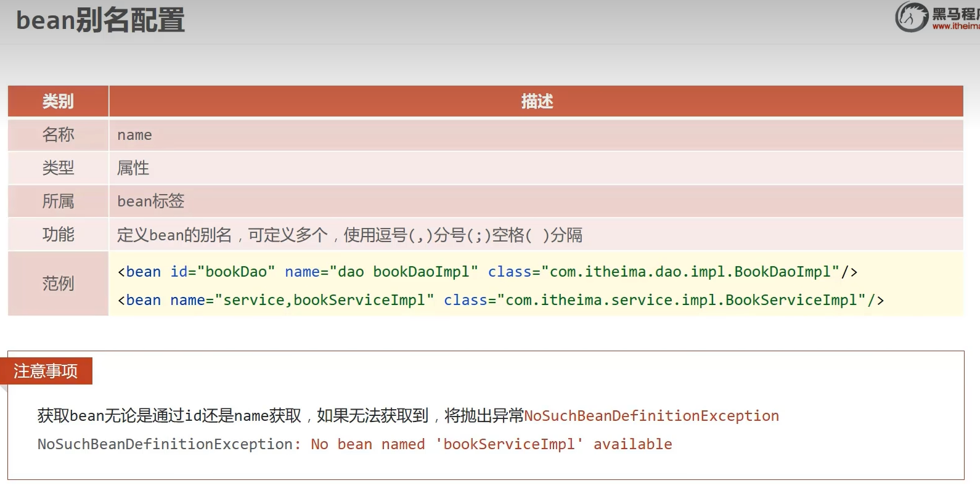Click the '注意事项' red label tag
980x496 pixels.
[x=46, y=371]
